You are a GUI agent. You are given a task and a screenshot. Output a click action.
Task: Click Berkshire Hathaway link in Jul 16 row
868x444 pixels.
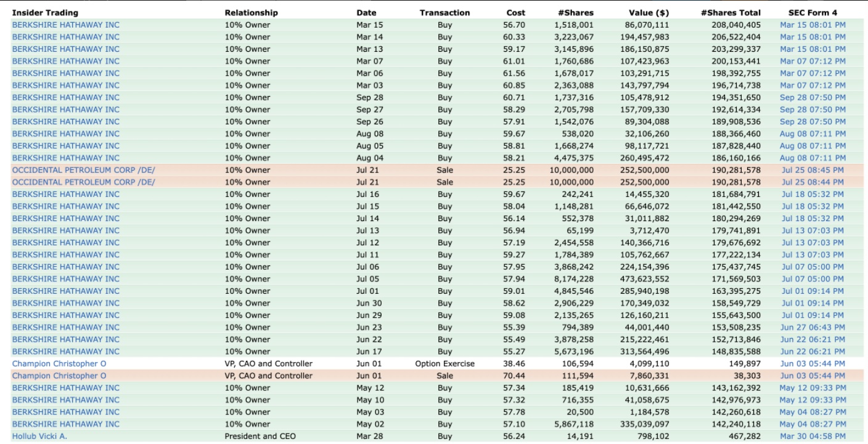coord(66,194)
